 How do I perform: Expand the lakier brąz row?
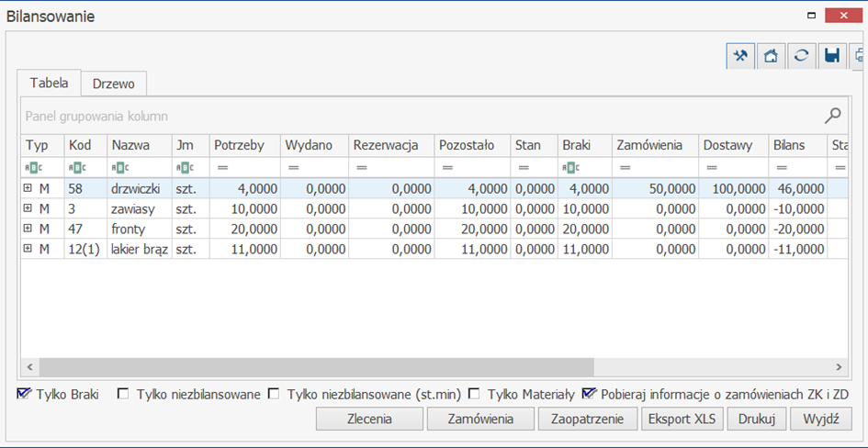coord(28,249)
